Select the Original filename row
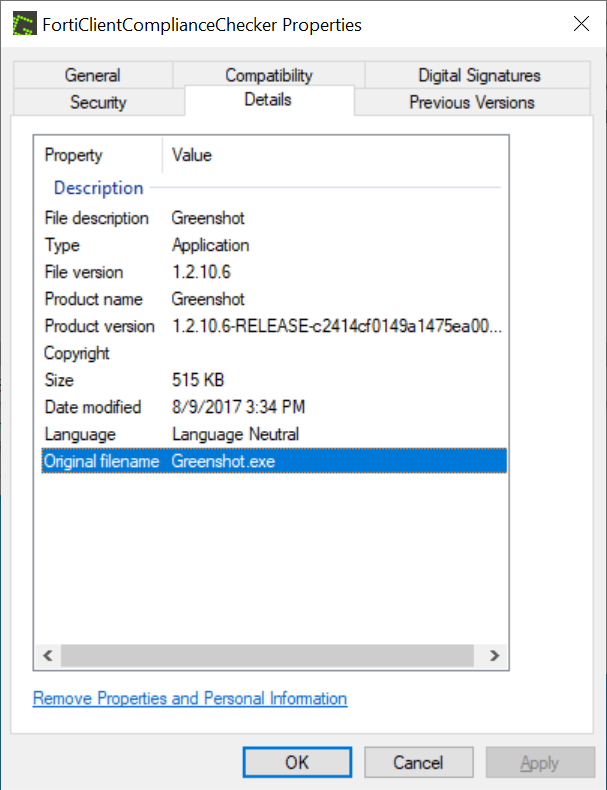This screenshot has width=607, height=790. [x=272, y=461]
